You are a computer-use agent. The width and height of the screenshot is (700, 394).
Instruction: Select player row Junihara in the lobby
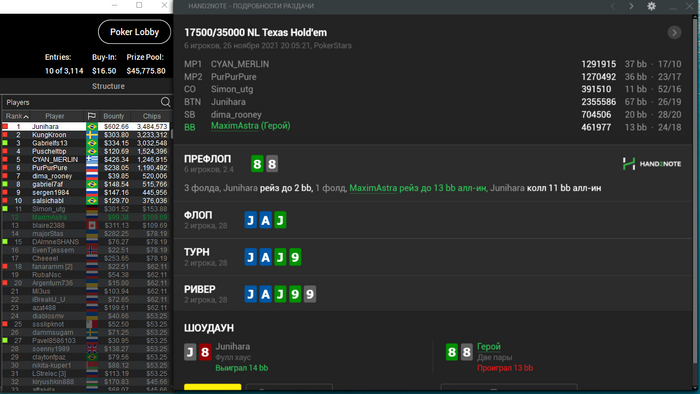pos(86,127)
